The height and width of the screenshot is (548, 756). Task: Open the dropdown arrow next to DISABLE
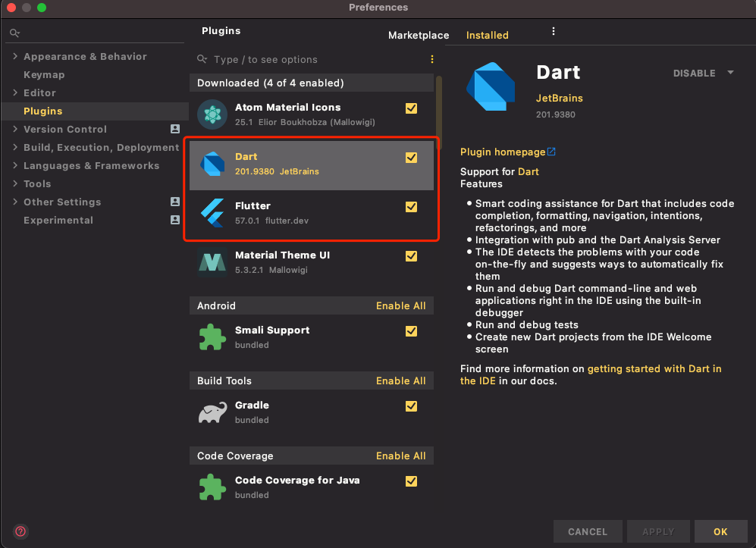(x=730, y=73)
